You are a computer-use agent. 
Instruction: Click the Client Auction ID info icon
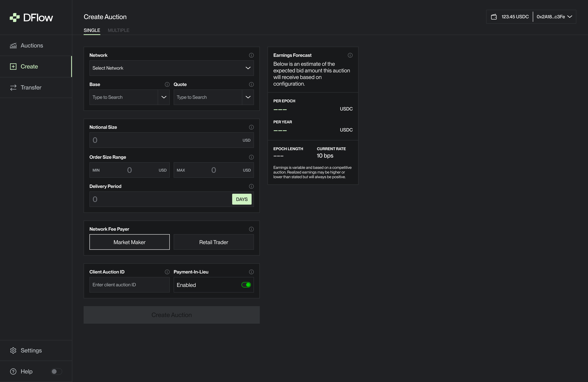click(x=167, y=272)
